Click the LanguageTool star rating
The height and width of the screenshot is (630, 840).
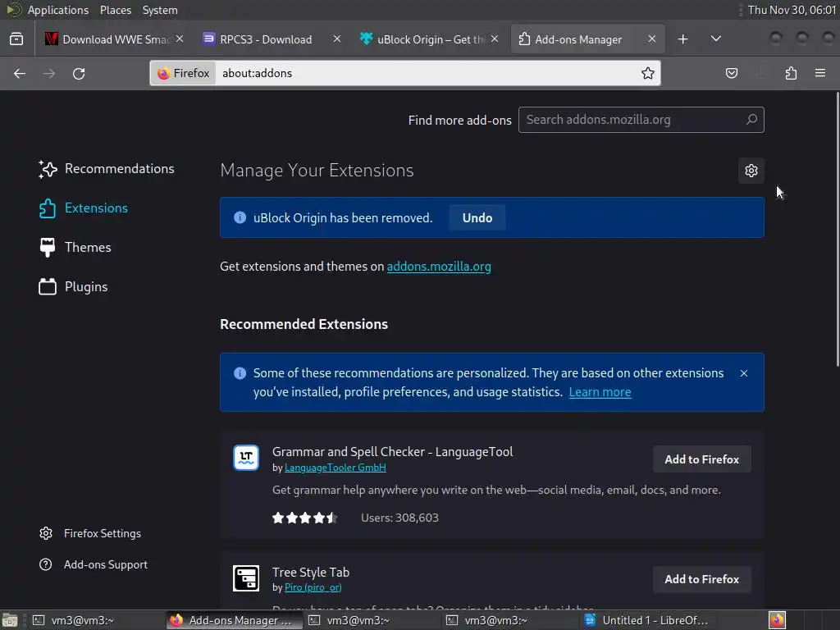(305, 518)
